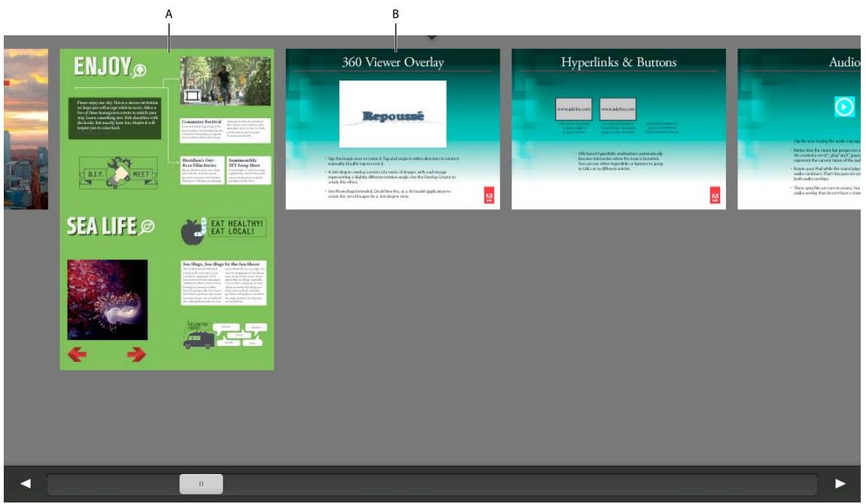Click the 'SEA LIFE' heading text
Image resolution: width=866 pixels, height=504 pixels.
click(x=102, y=226)
